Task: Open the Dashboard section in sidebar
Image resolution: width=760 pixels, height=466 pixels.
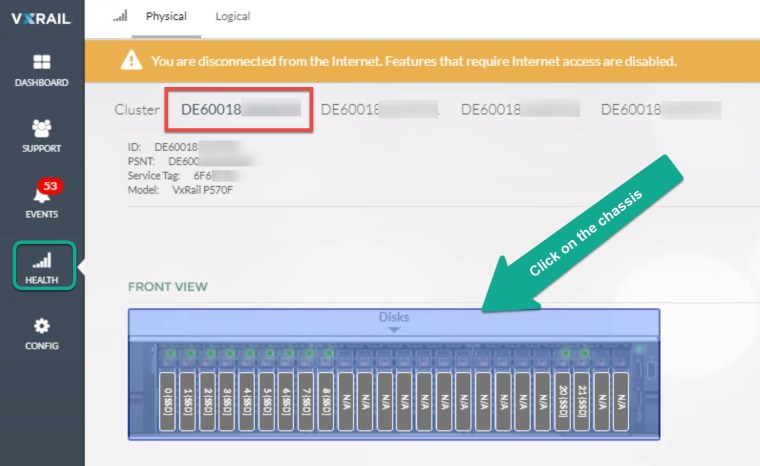Action: pos(41,70)
